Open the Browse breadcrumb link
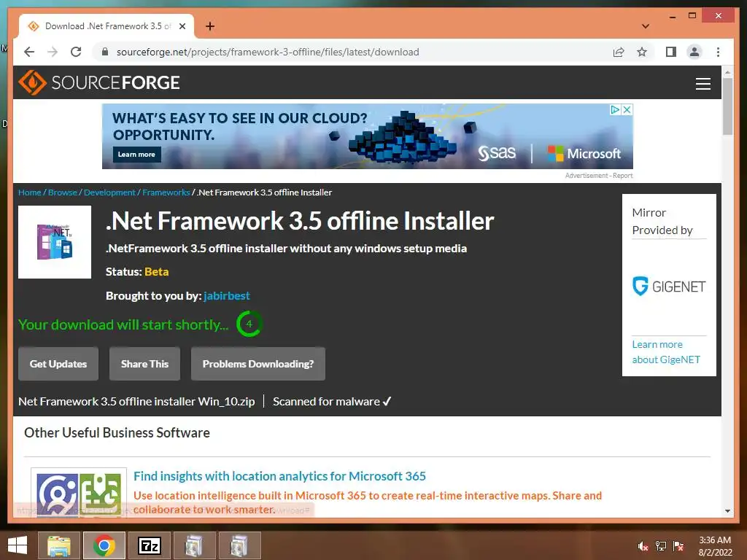 (63, 192)
